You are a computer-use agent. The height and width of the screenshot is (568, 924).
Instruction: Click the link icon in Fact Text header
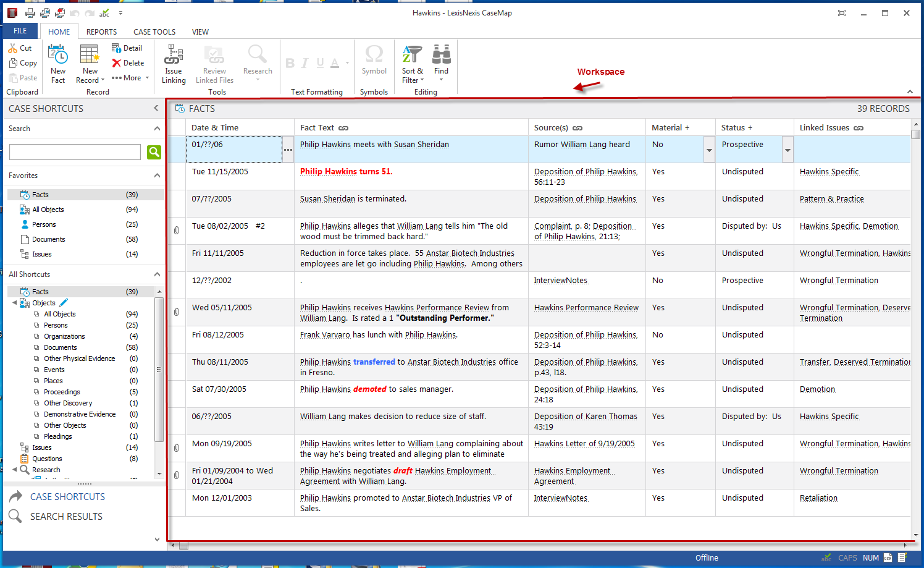click(343, 128)
